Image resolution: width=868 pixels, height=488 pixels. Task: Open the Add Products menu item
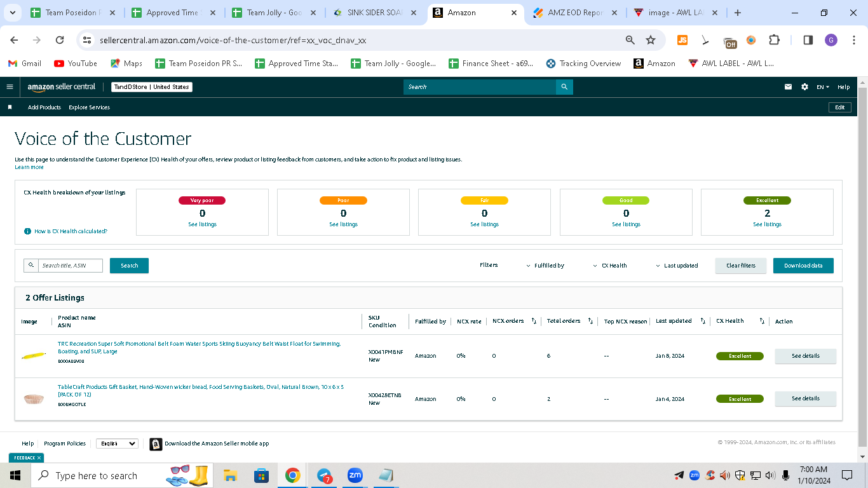[44, 107]
